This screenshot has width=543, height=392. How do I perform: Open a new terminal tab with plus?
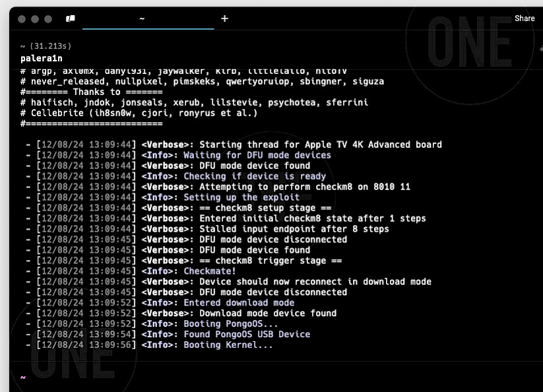pyautogui.click(x=224, y=18)
